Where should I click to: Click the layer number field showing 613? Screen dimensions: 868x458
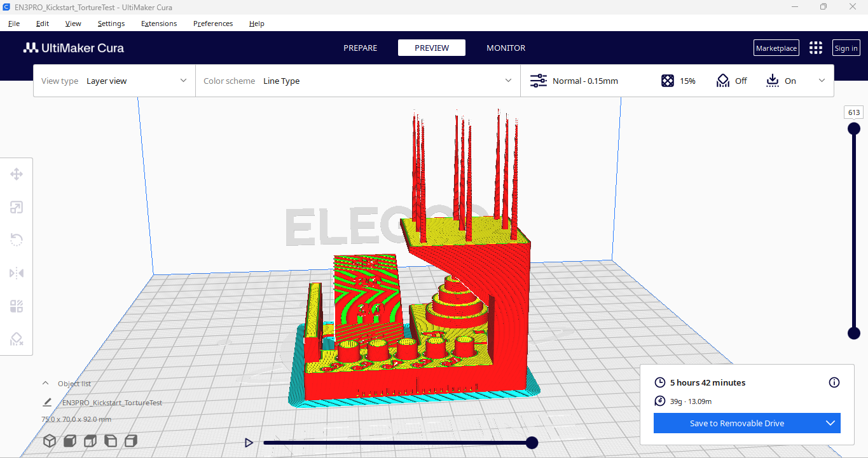(x=854, y=112)
